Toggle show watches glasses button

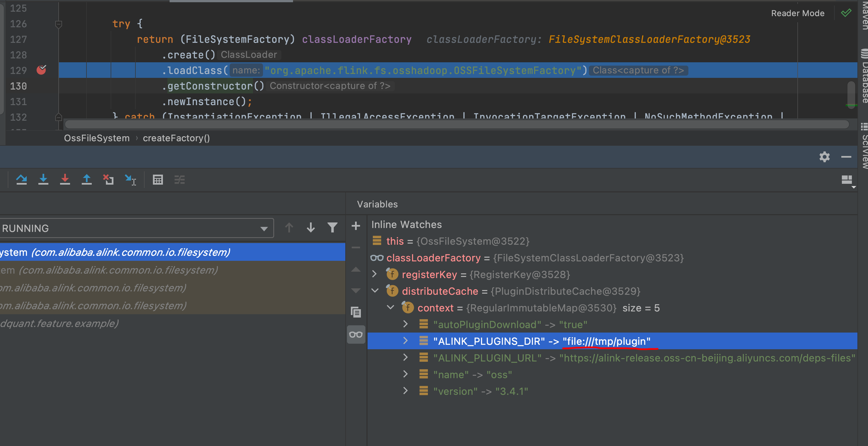(x=356, y=334)
